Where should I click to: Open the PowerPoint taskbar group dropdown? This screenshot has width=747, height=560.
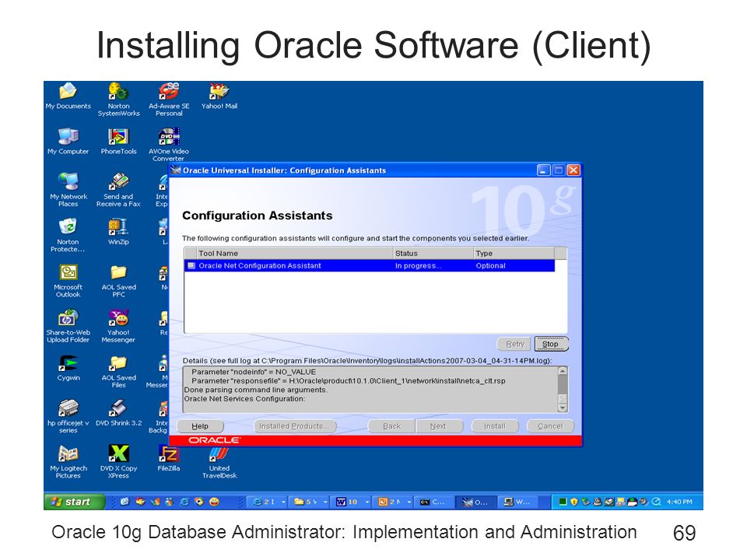coord(409,502)
